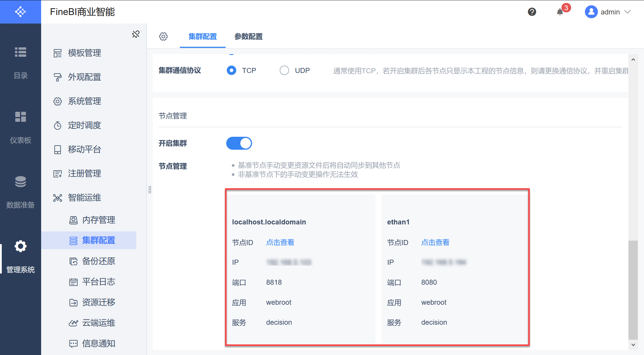View node ID for ethan1 node

(435, 242)
